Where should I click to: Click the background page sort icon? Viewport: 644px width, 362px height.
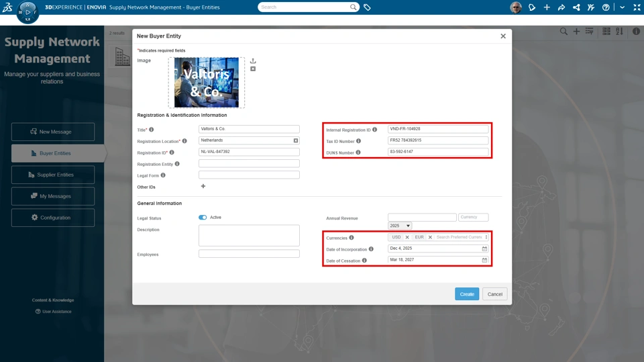[619, 32]
